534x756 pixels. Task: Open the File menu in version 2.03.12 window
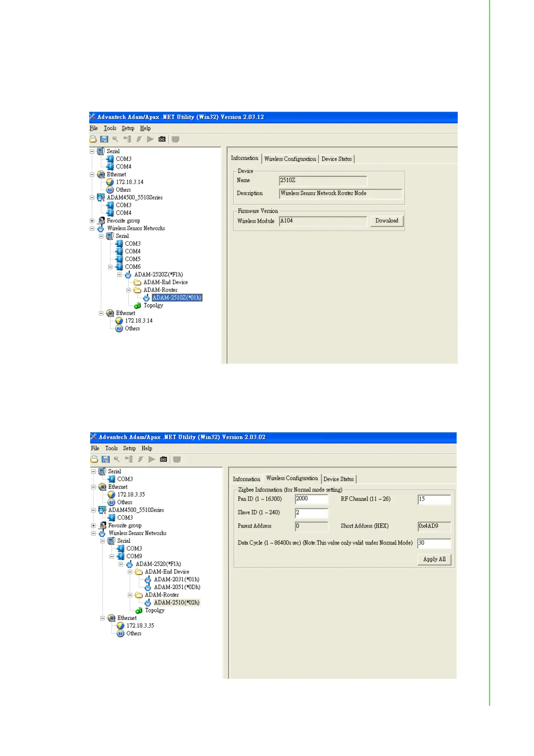[94, 128]
